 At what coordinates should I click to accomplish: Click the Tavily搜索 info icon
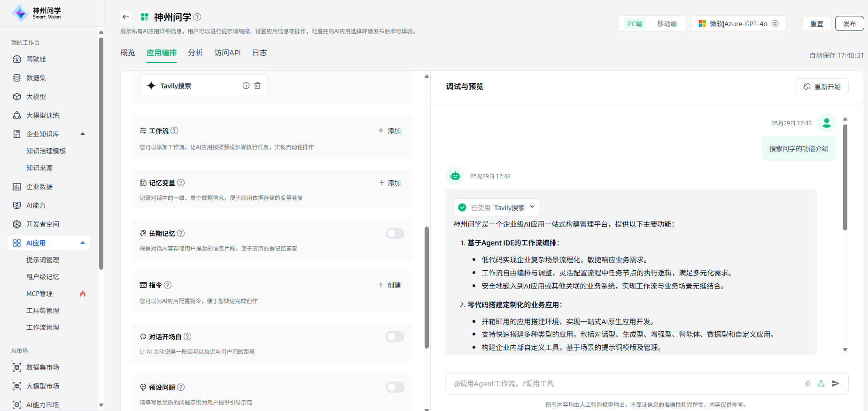pyautogui.click(x=246, y=85)
